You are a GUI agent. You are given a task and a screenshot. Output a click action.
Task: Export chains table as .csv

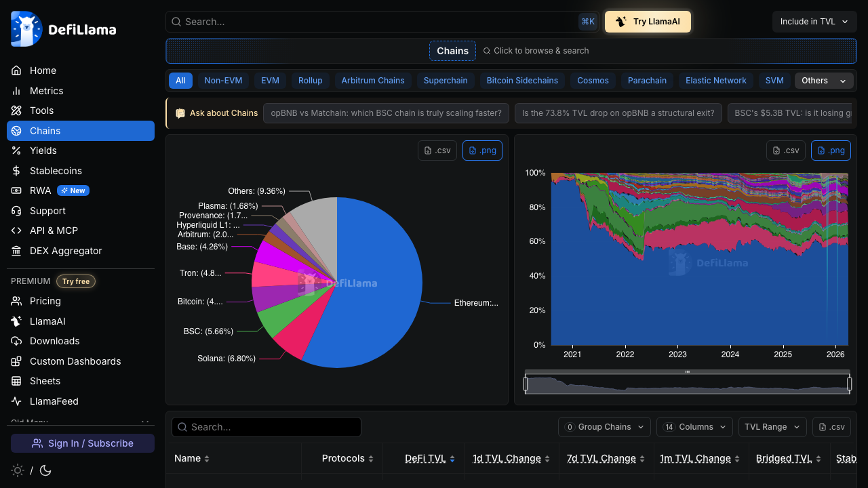[x=831, y=427]
